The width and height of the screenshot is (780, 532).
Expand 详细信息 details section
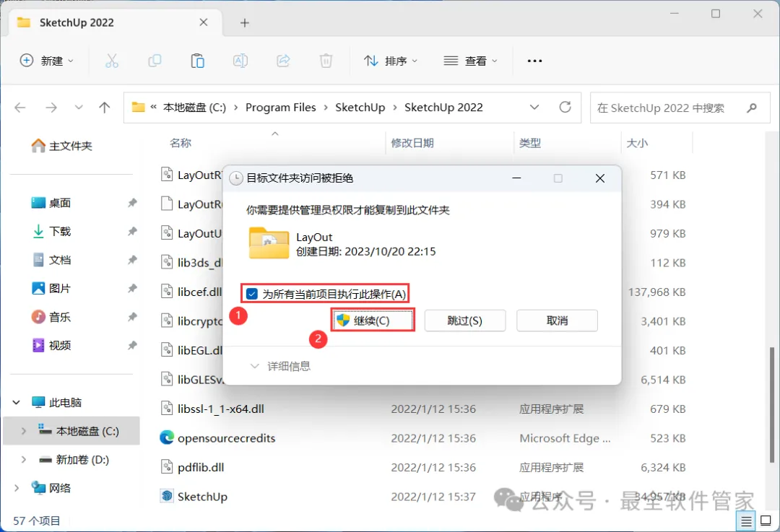[280, 367]
